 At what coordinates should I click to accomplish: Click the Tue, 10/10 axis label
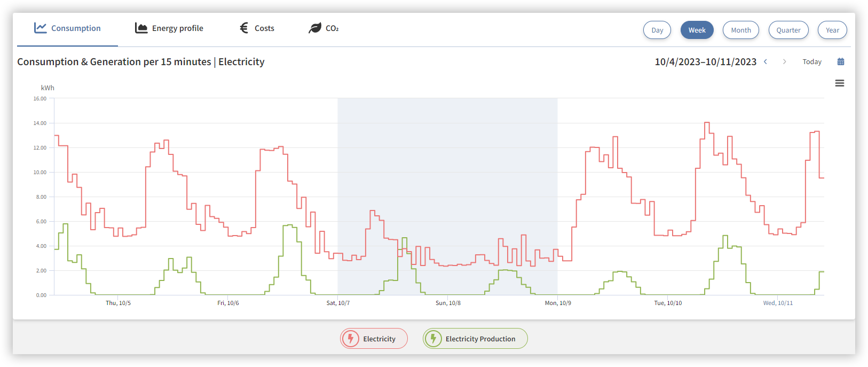click(668, 303)
